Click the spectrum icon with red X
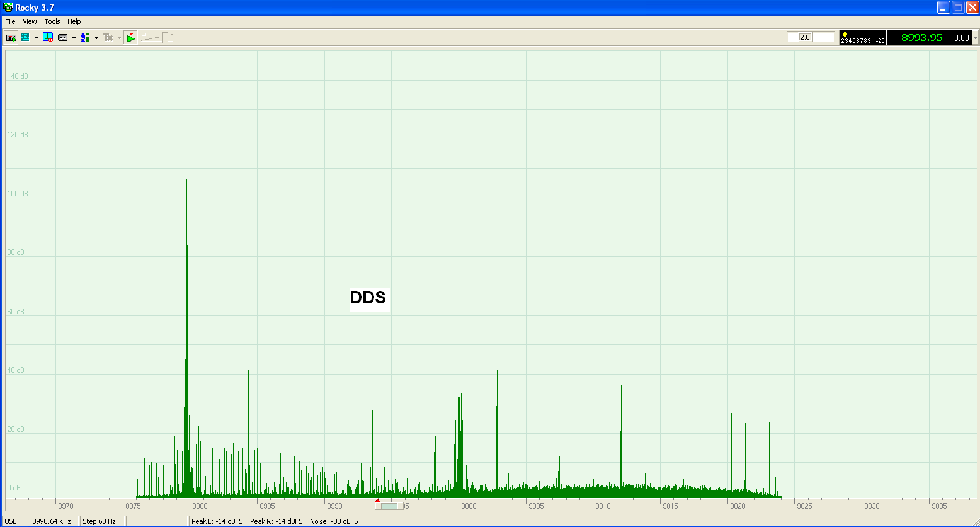Screen dimensions: 980x527 pyautogui.click(x=48, y=38)
